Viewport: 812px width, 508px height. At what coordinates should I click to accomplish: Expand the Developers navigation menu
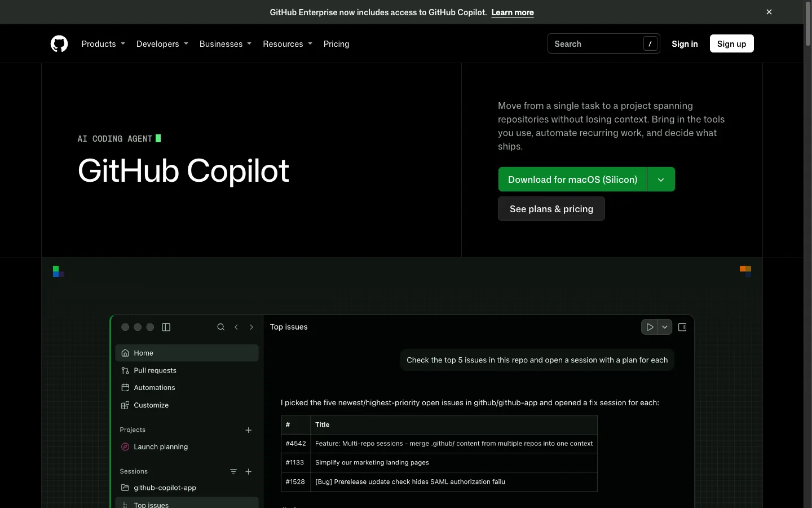click(162, 43)
